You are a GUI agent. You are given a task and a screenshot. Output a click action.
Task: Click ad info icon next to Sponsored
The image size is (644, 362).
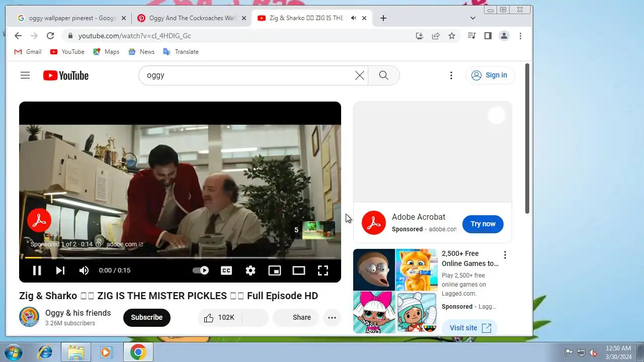point(99,244)
